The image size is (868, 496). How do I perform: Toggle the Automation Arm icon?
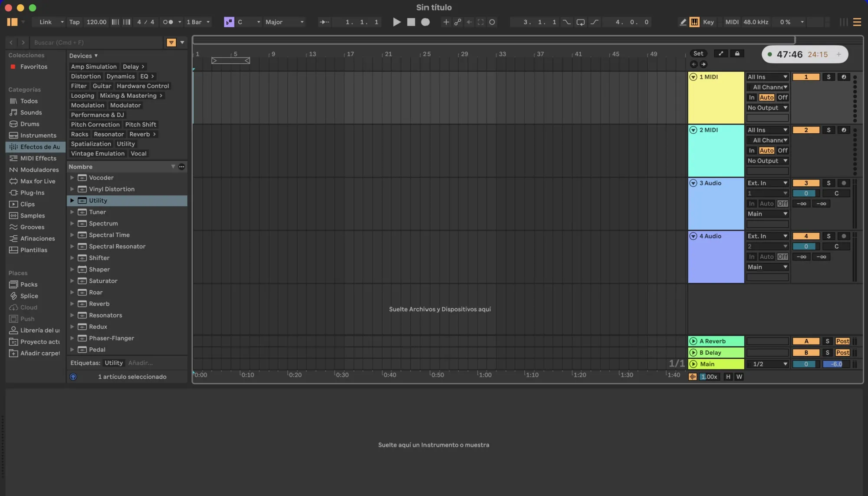point(457,22)
